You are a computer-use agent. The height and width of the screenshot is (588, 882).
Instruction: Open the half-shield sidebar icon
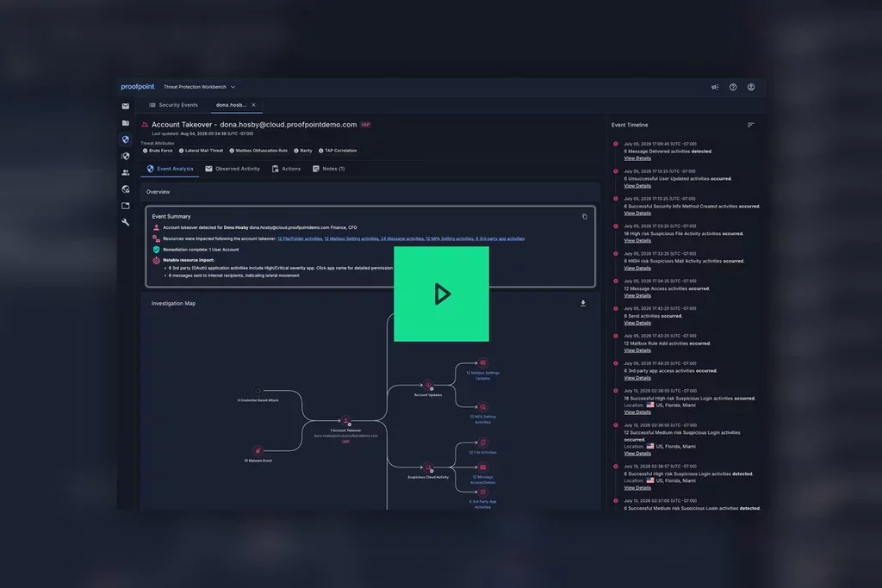tap(126, 157)
